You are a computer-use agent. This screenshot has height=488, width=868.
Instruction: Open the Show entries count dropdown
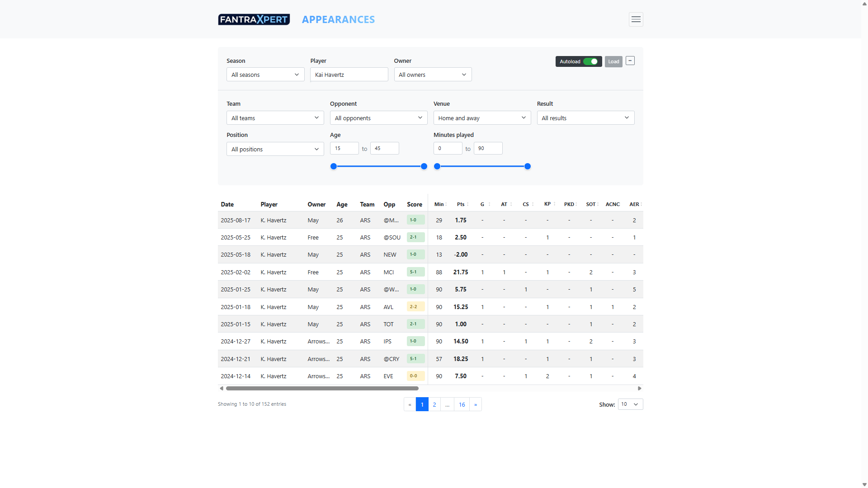pyautogui.click(x=630, y=404)
